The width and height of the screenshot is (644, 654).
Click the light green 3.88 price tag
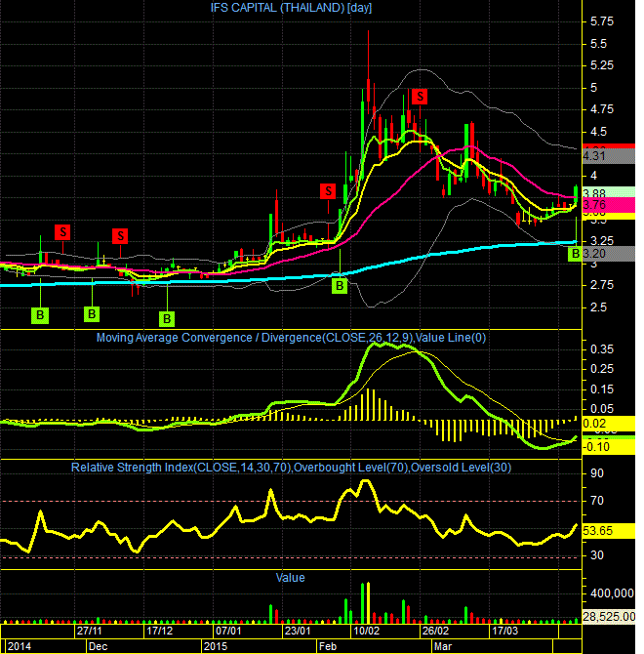pyautogui.click(x=608, y=193)
